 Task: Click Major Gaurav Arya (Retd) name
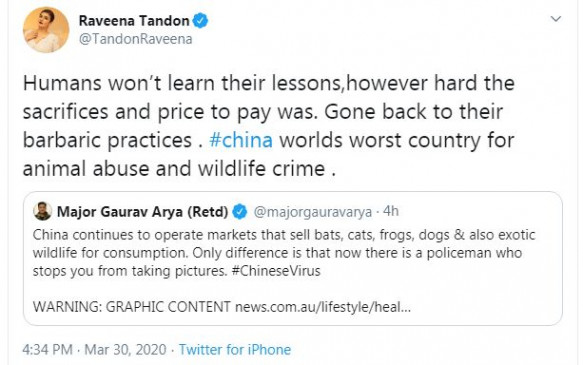click(142, 212)
